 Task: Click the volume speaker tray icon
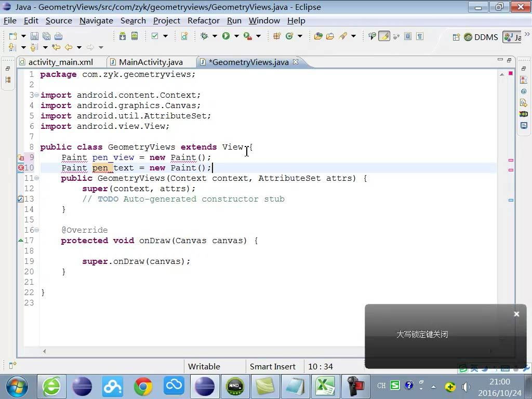pyautogui.click(x=466, y=387)
